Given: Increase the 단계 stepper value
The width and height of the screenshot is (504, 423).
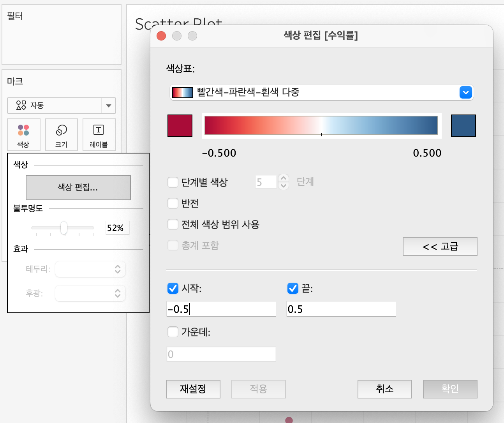Looking at the screenshot, I should tap(284, 178).
